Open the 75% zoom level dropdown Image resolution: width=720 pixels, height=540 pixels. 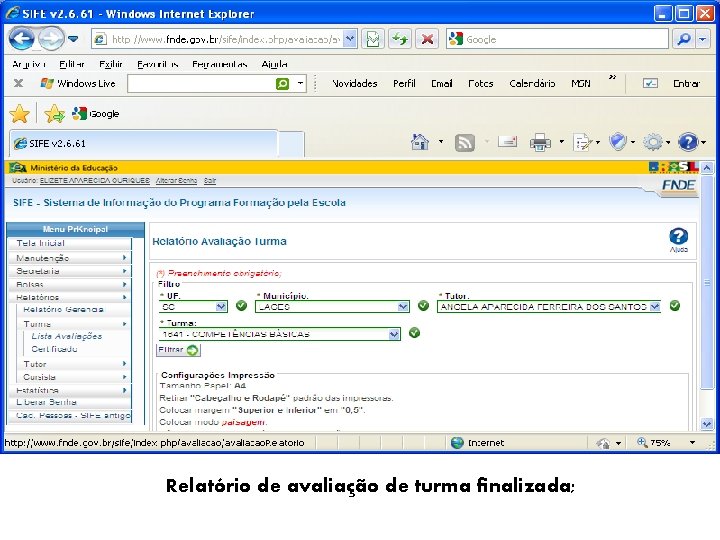[x=692, y=443]
